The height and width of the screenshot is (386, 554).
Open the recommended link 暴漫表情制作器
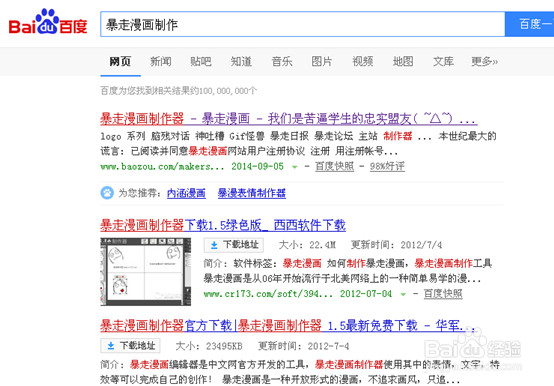(x=252, y=193)
